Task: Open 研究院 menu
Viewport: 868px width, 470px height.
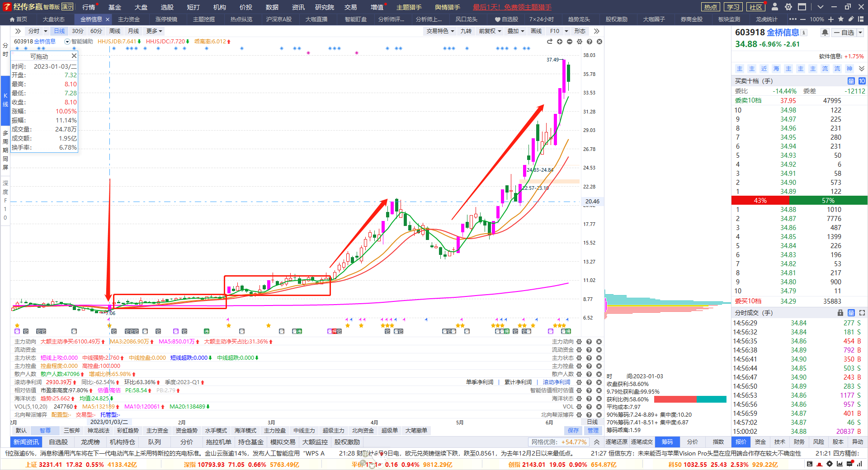Action: pyautogui.click(x=325, y=7)
